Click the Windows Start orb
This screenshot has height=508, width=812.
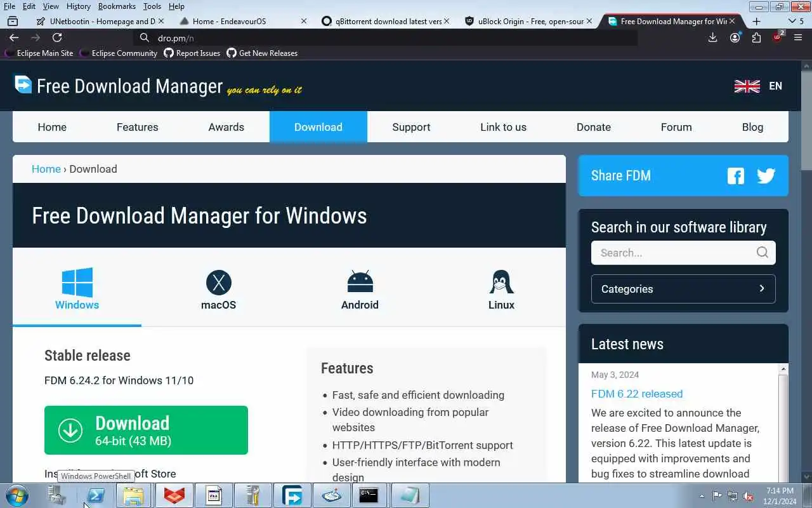(x=16, y=495)
